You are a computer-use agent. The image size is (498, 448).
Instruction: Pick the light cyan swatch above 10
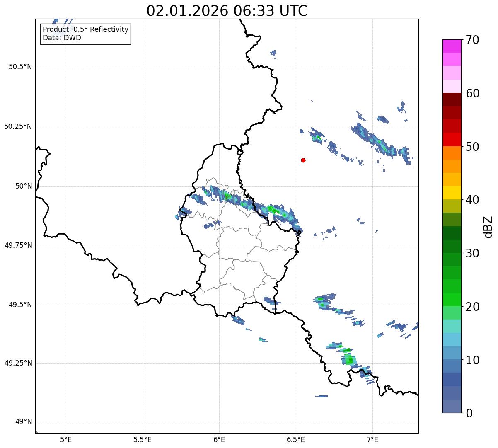point(452,340)
